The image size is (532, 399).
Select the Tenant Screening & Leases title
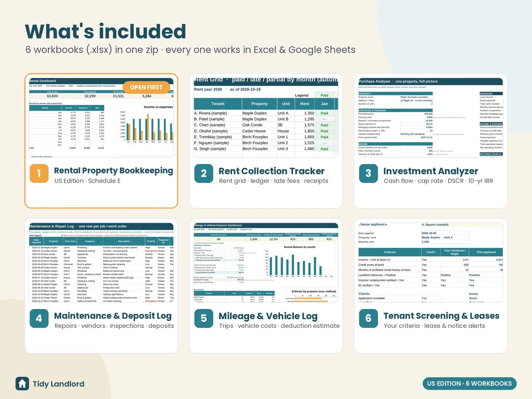[442, 316]
